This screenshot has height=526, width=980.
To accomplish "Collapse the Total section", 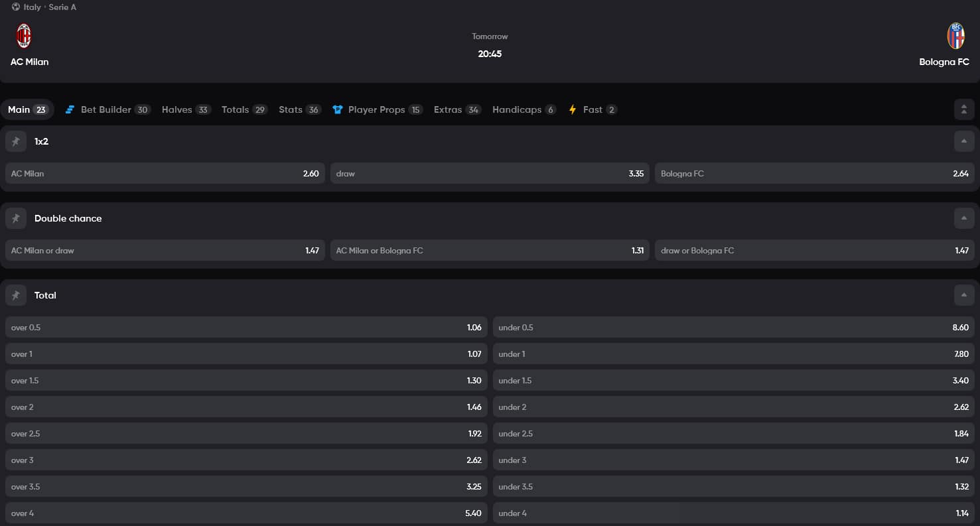I will point(964,295).
